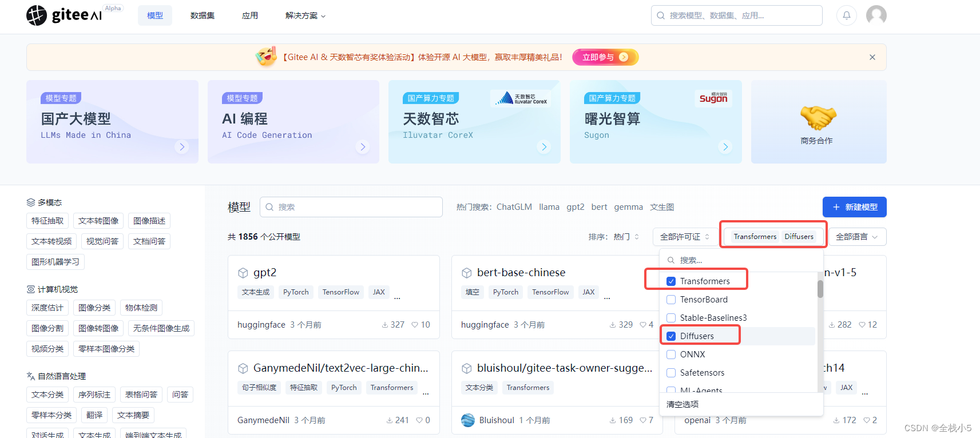Select the 特征抽取 task filter
The image size is (980, 438).
47,221
